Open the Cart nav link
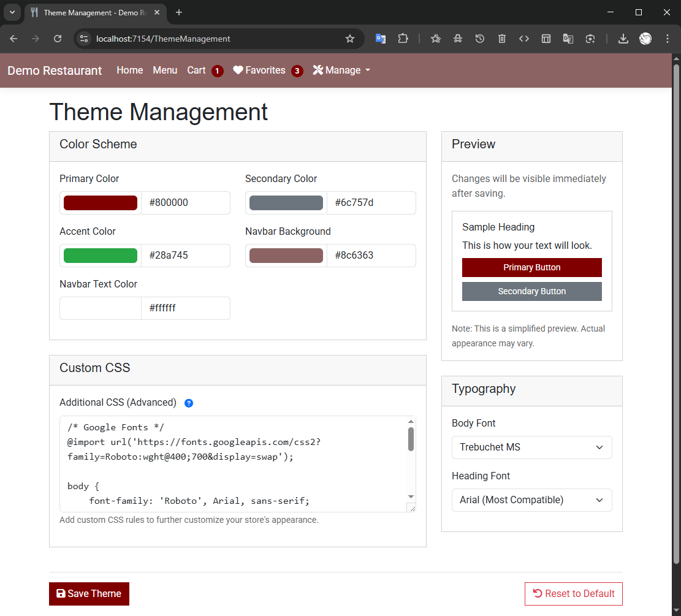The width and height of the screenshot is (681, 616). pos(196,70)
